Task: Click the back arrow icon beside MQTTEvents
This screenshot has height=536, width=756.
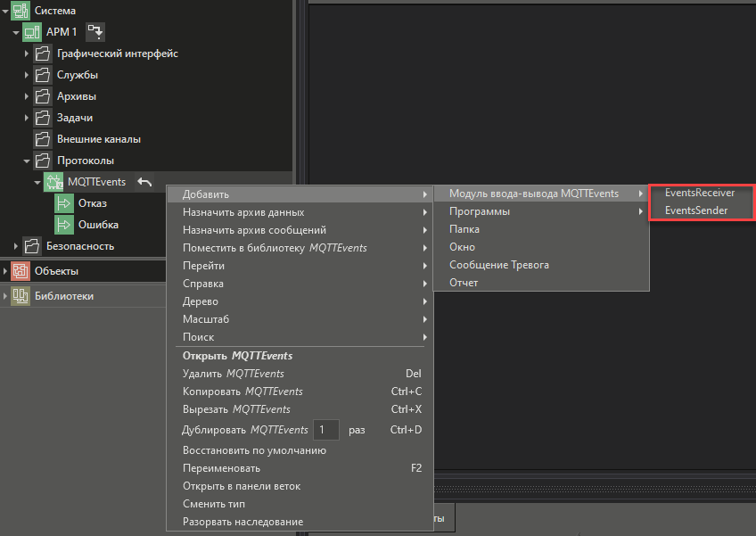Action: 144,182
